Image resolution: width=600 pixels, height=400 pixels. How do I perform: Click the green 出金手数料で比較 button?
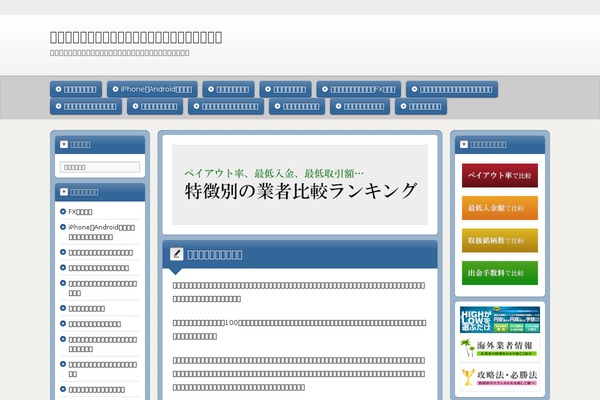tap(500, 273)
